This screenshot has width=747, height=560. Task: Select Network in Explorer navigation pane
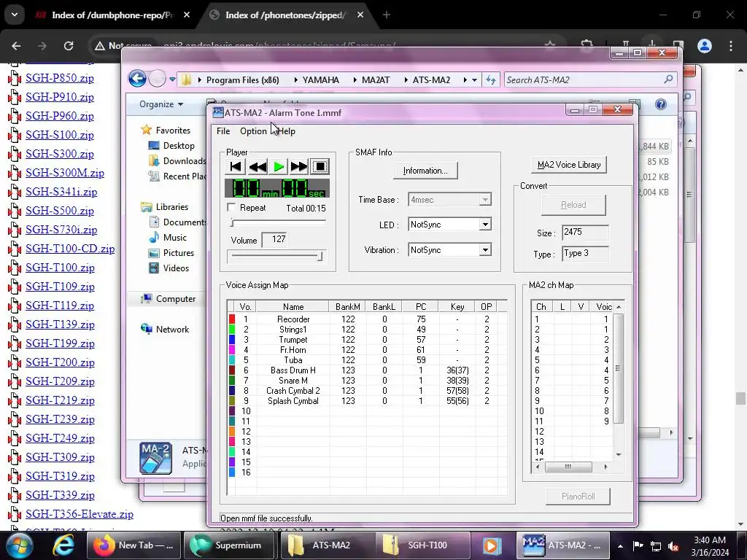172,330
